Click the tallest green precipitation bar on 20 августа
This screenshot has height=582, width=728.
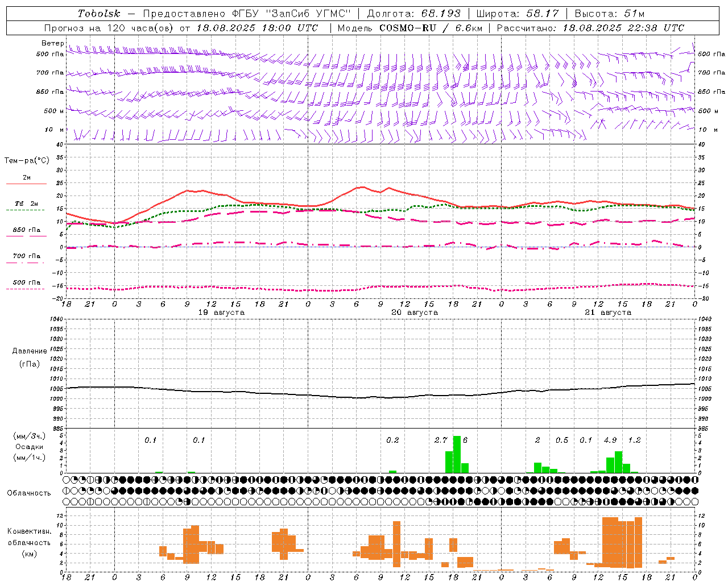(x=457, y=455)
